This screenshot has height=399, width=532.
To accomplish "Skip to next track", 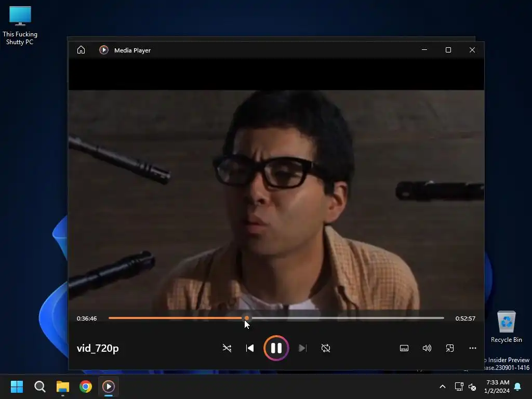I will (x=302, y=348).
